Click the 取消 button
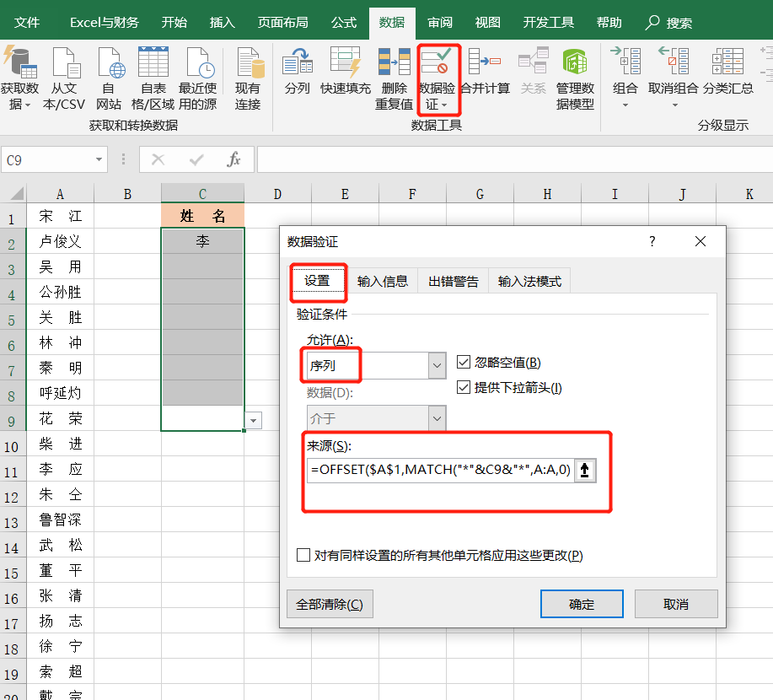The height and width of the screenshot is (700, 773). [x=676, y=604]
